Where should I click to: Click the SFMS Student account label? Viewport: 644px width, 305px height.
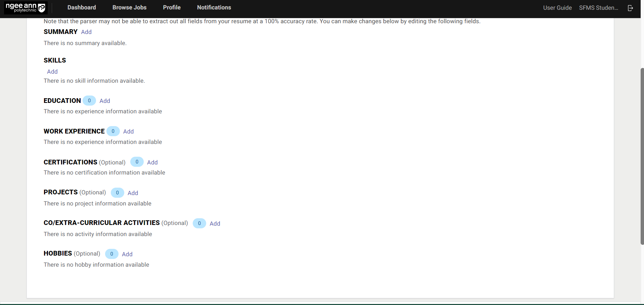click(599, 8)
